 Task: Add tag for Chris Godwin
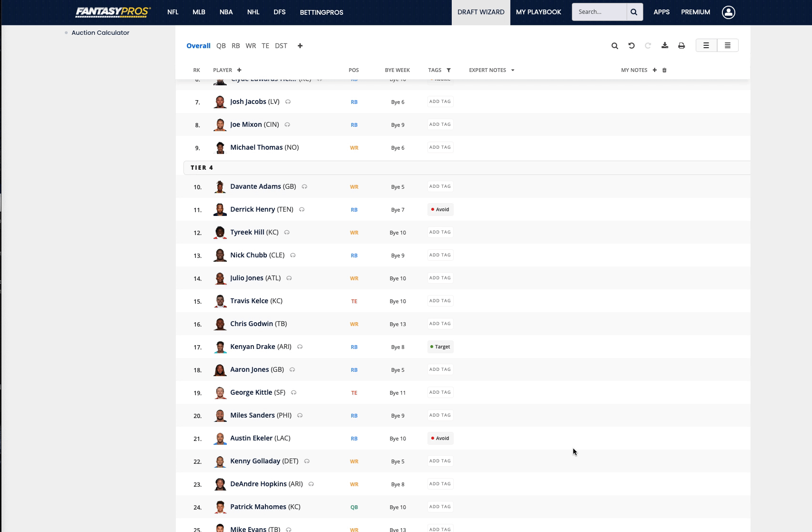[440, 324]
